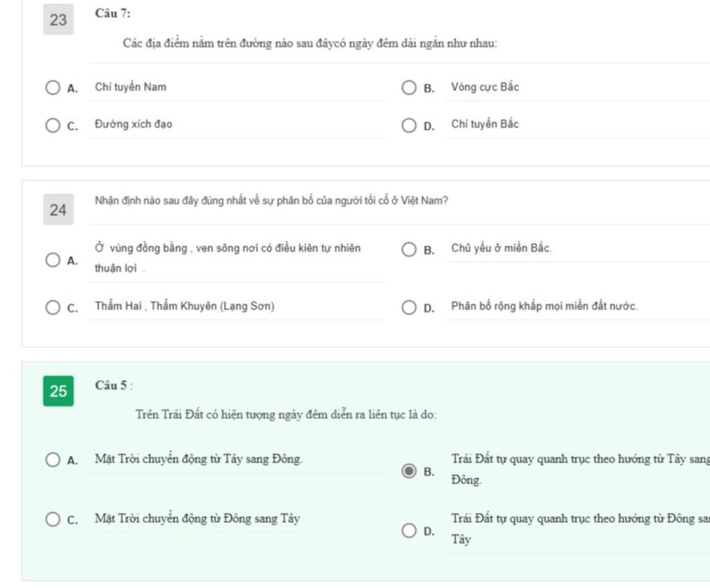Choose option C Đường xích đạo
The height and width of the screenshot is (588, 710).
click(x=53, y=125)
